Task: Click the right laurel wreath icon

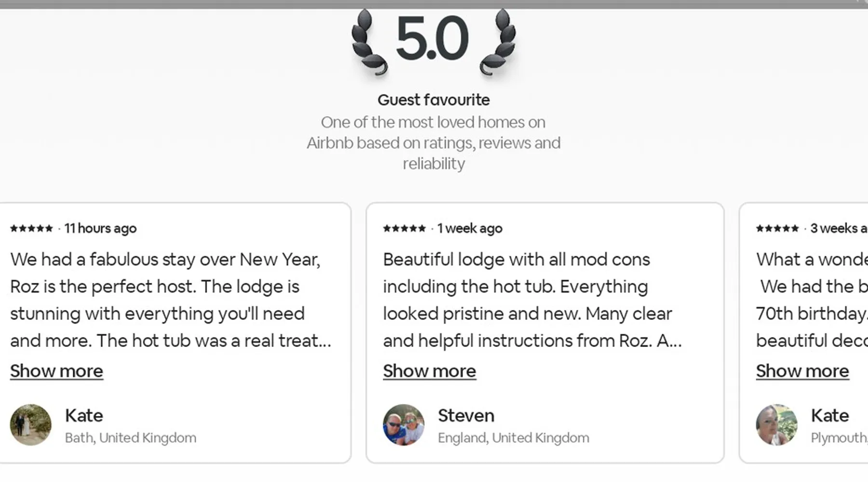Action: click(x=499, y=42)
